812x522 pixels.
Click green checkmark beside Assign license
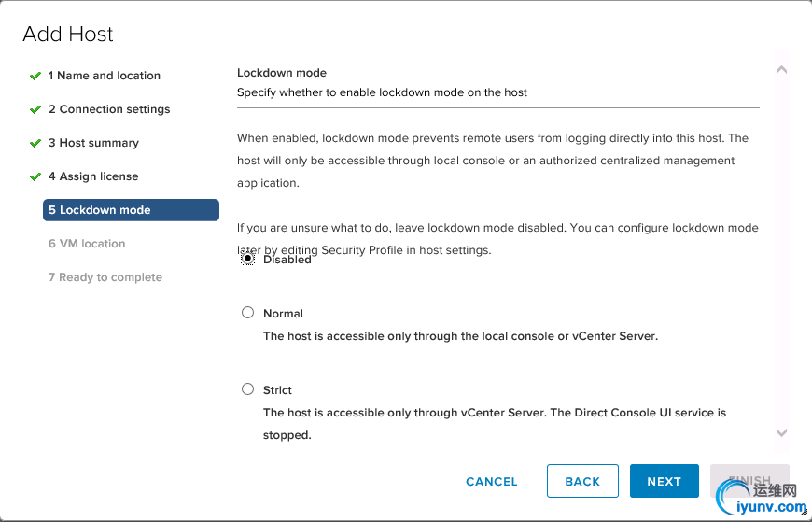[x=35, y=176]
